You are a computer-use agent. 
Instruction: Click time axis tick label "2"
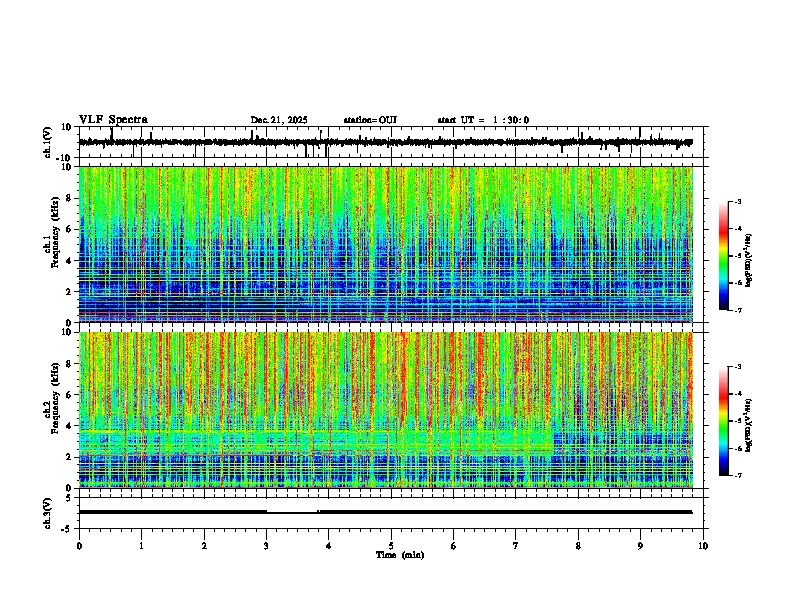coord(204,546)
